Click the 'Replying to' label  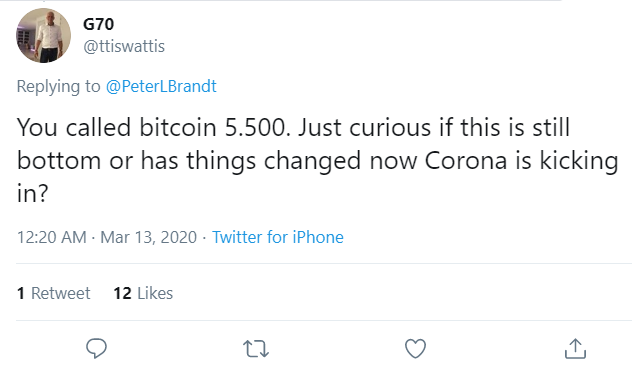(58, 86)
